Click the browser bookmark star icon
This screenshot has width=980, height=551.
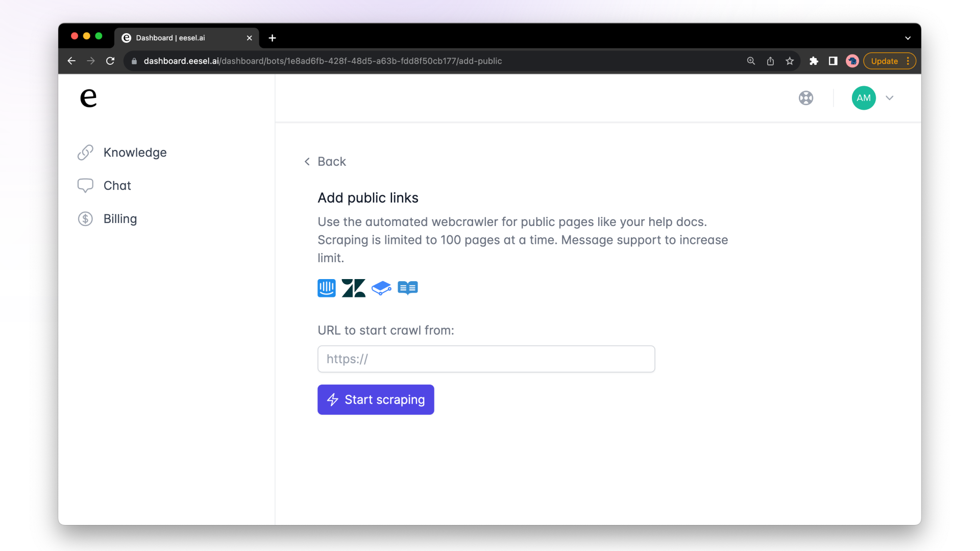(x=791, y=61)
